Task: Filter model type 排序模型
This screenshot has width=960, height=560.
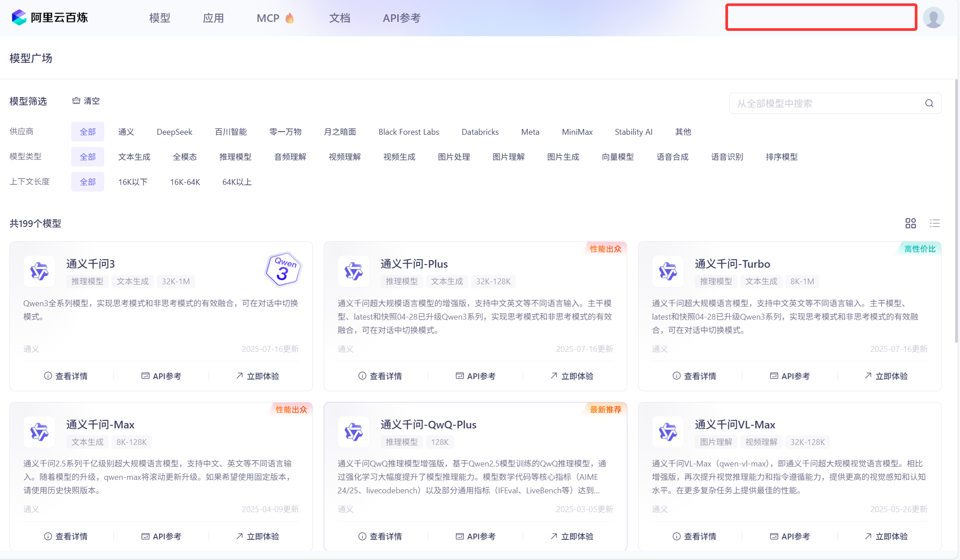Action: coord(782,157)
